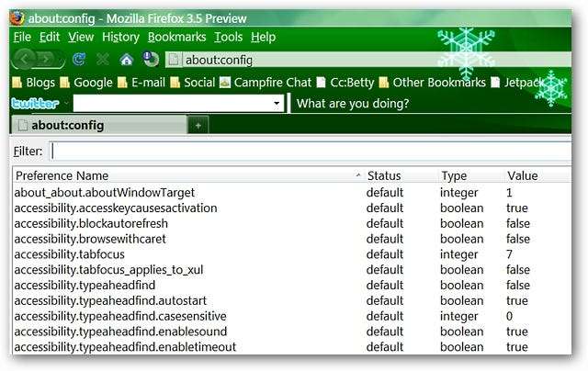Click value 0 of typeaheadfind.casesensitive
Screen dimensions: 588x371
(x=509, y=316)
